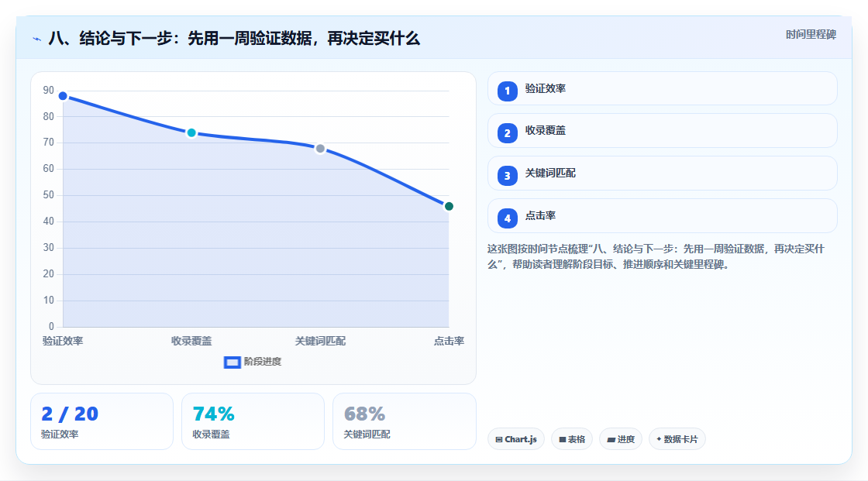Click the numbered badge 3 for 关键词匹配
Screen dimensions: 868x481
pos(507,176)
